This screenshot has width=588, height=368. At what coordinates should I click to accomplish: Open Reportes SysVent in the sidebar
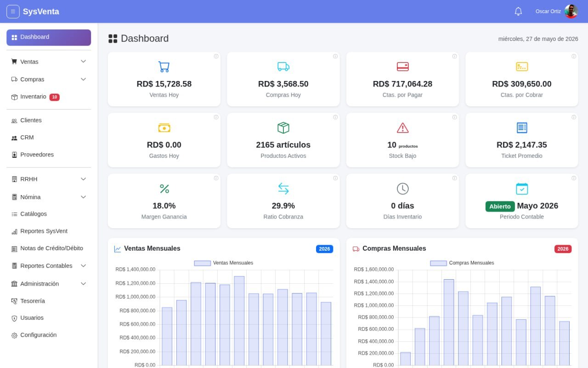click(x=49, y=231)
